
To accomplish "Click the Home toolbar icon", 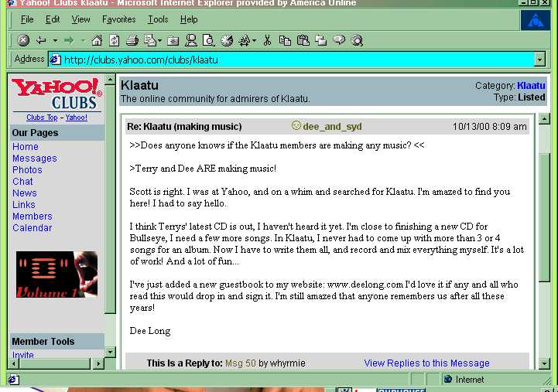I will (x=97, y=40).
